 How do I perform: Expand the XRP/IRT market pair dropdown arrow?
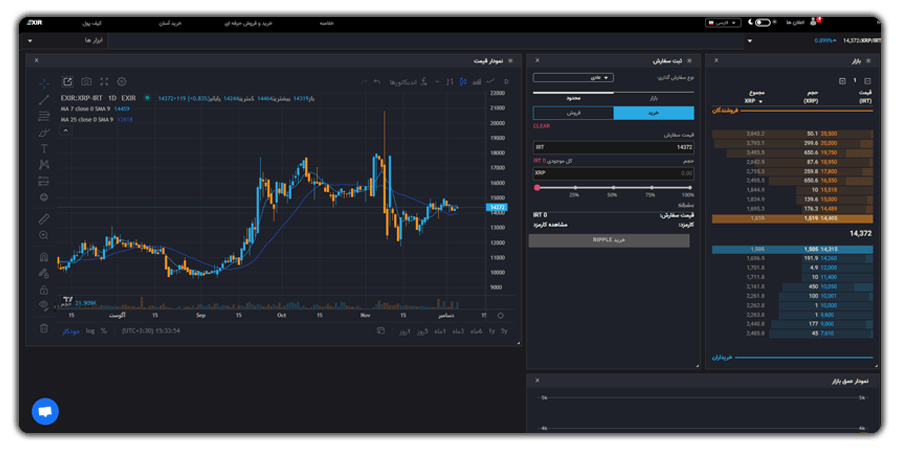pyautogui.click(x=750, y=41)
